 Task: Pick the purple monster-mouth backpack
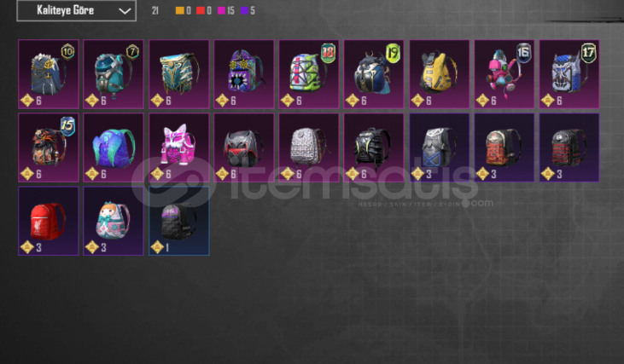(244, 74)
